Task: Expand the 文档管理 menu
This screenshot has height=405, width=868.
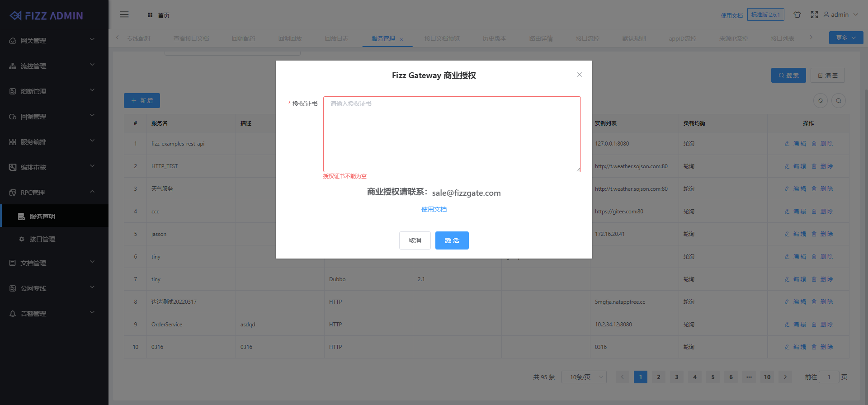Action: [x=92, y=262]
